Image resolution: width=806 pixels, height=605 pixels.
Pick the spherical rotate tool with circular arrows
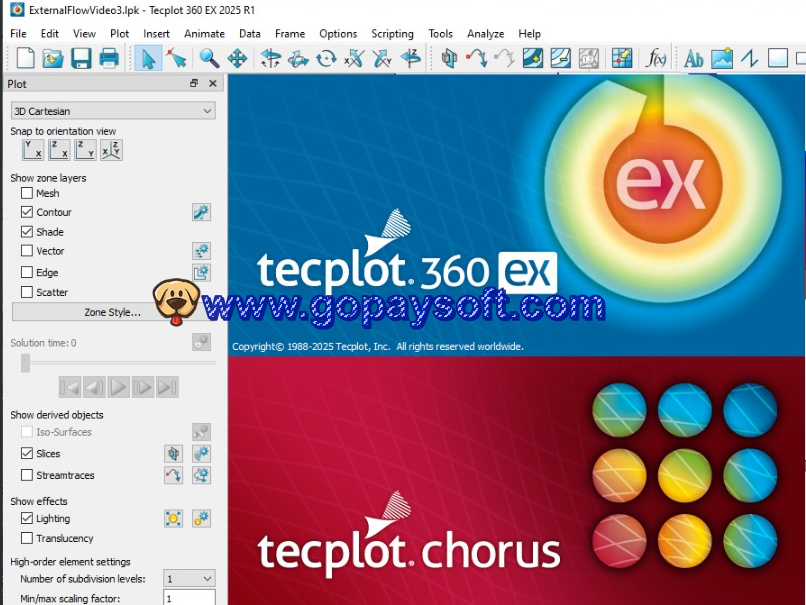326,58
